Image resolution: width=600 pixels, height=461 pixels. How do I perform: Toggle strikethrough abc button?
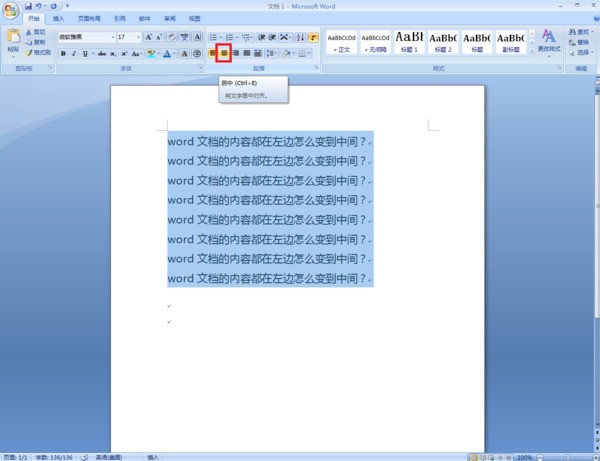pyautogui.click(x=102, y=54)
